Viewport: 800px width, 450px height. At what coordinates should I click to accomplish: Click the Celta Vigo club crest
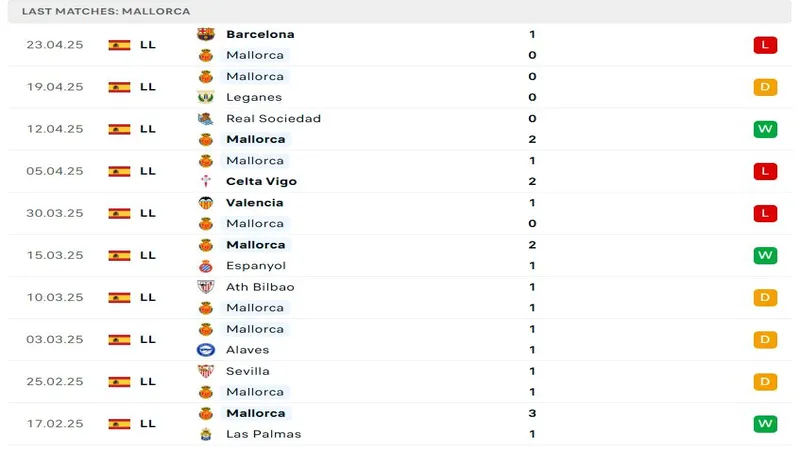206,181
